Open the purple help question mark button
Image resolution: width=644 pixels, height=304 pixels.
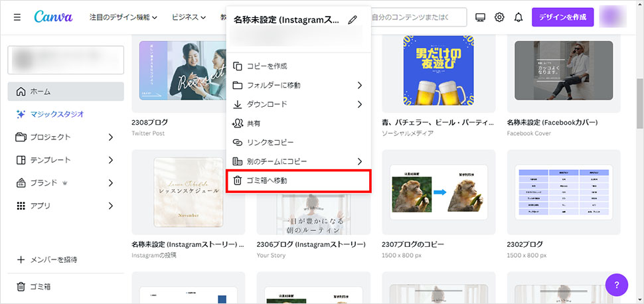(x=617, y=285)
